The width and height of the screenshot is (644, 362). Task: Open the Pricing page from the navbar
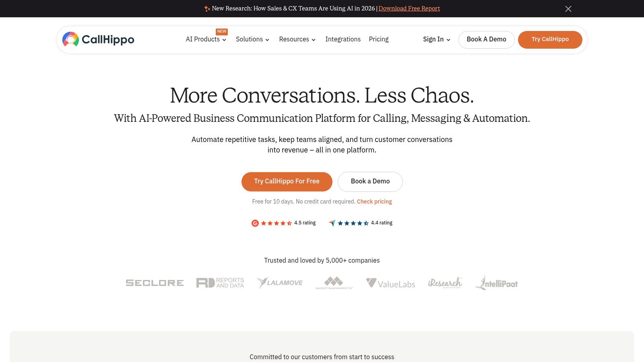[379, 39]
